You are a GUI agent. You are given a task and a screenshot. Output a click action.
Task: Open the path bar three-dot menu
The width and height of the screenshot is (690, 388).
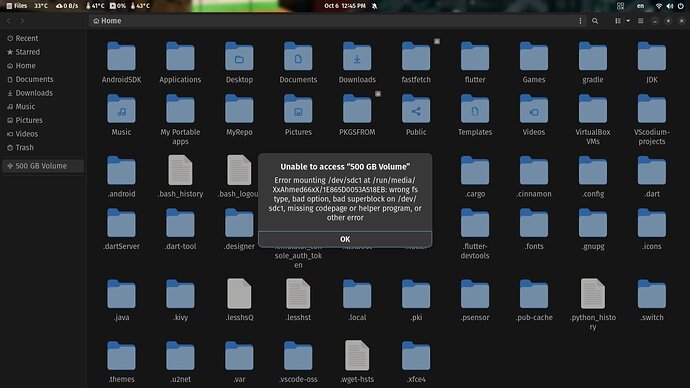click(x=580, y=21)
